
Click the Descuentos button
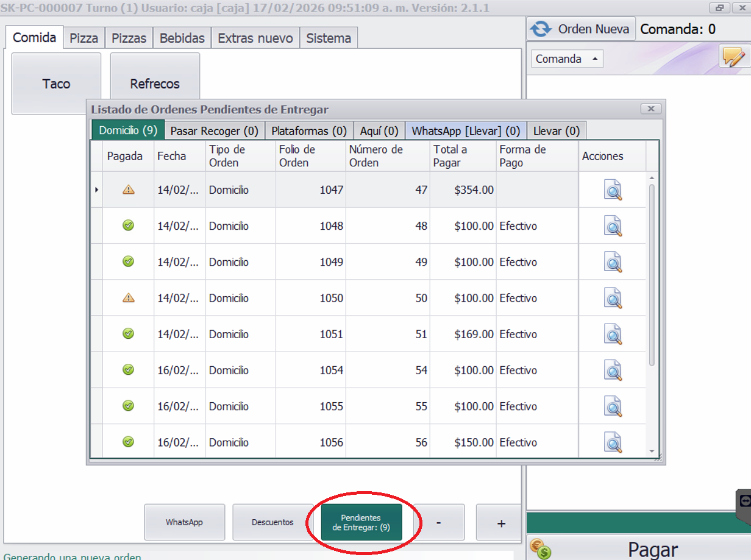pyautogui.click(x=272, y=522)
